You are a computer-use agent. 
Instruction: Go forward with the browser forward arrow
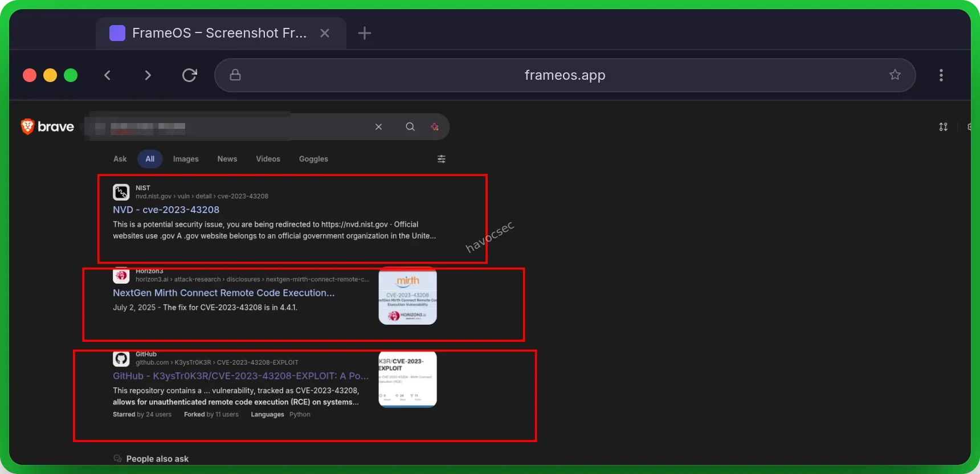coord(148,75)
